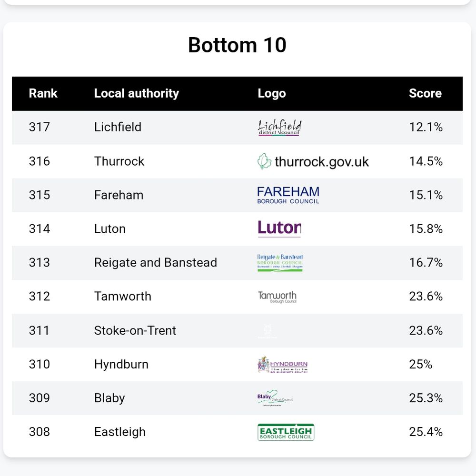Select the Reigate and Banstead name
The height and width of the screenshot is (476, 476).
[x=156, y=263]
